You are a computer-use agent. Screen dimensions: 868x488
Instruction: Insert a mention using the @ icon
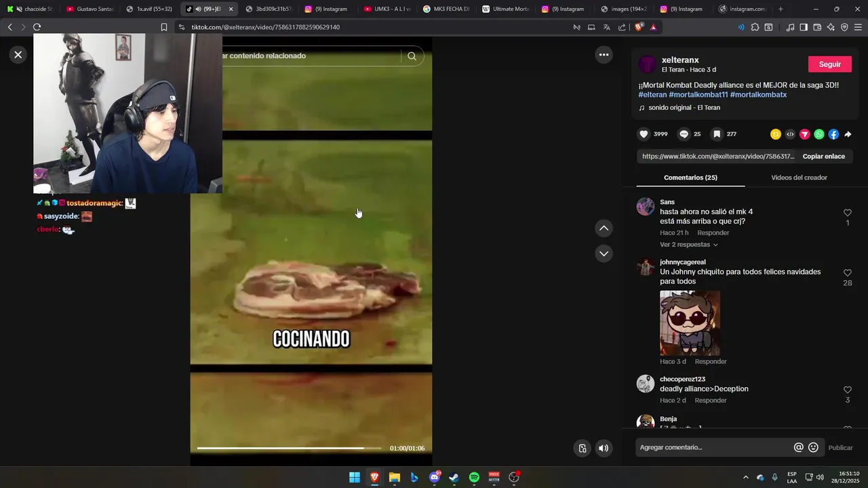pos(799,447)
